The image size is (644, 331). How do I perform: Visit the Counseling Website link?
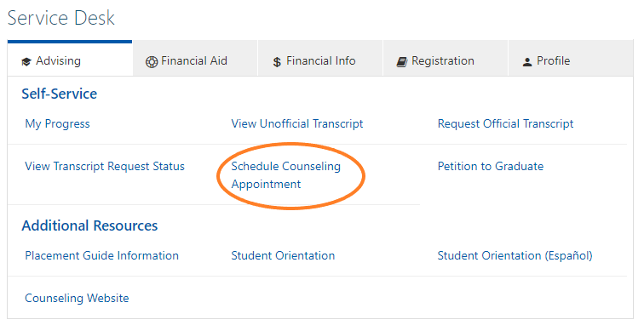77,298
